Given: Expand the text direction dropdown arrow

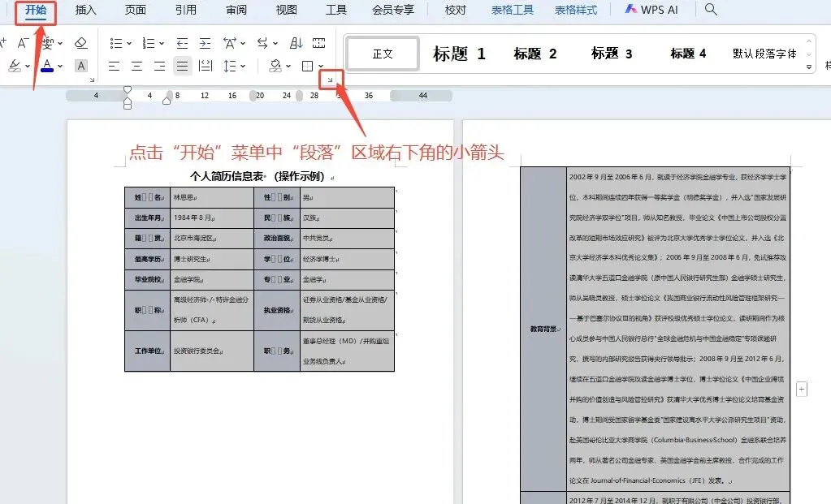Looking at the screenshot, I should tap(275, 43).
